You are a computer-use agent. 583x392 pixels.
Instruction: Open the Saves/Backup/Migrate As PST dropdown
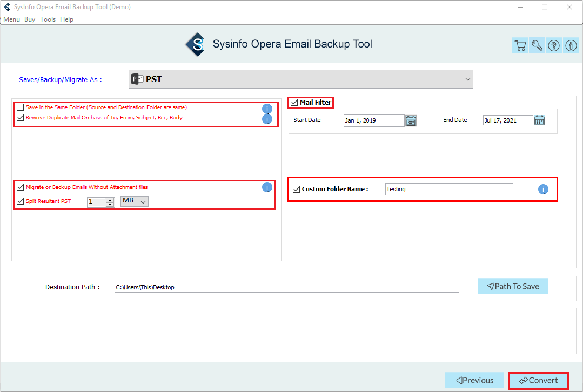[x=301, y=79]
